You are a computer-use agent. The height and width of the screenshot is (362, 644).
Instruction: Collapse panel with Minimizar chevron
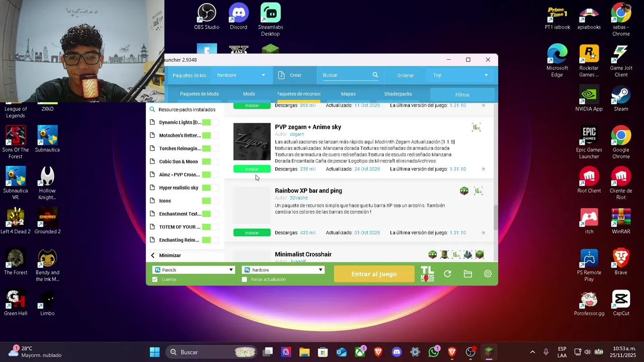153,255
